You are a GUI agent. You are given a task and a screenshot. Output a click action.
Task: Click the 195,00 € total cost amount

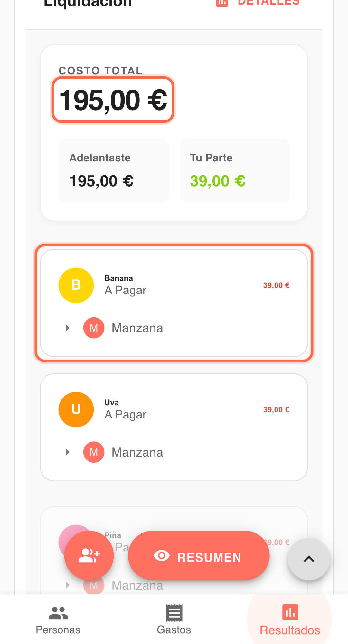tap(113, 100)
